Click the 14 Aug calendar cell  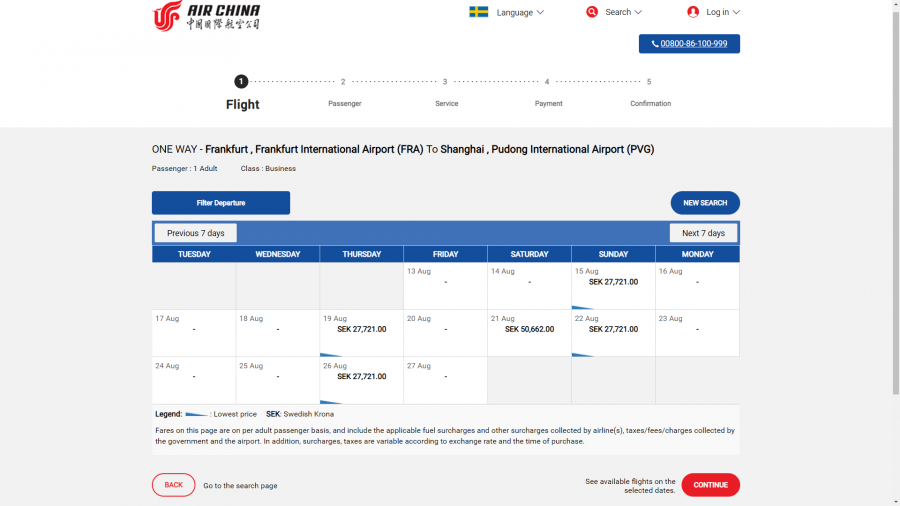click(529, 286)
